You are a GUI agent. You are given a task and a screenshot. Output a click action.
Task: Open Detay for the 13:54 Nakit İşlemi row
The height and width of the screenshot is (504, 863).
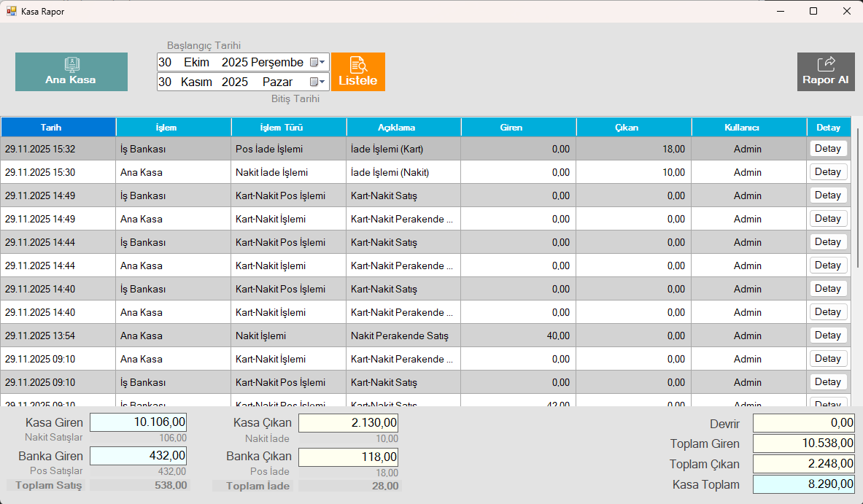tap(828, 336)
